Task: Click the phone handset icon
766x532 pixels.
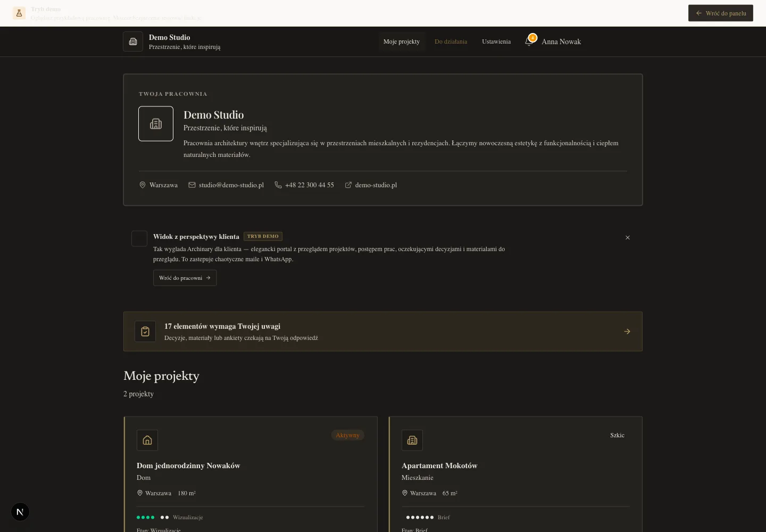Action: (278, 185)
